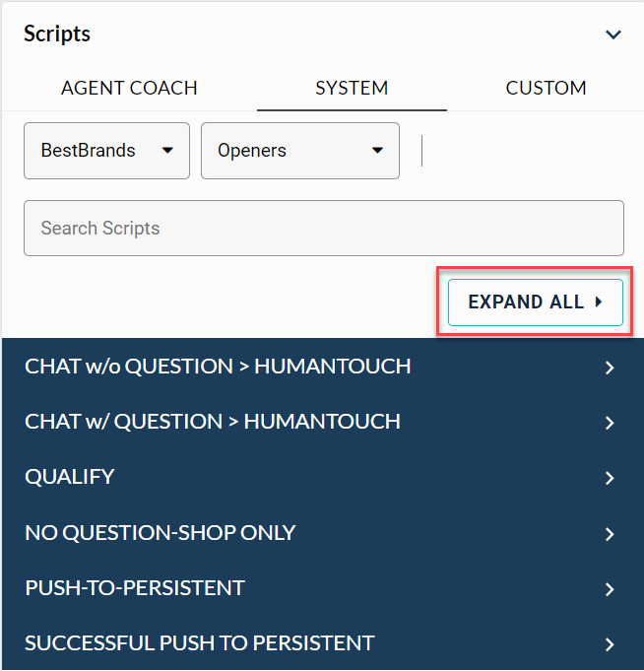The width and height of the screenshot is (644, 671).
Task: Collapse the Scripts panel header chevron
Action: click(613, 34)
